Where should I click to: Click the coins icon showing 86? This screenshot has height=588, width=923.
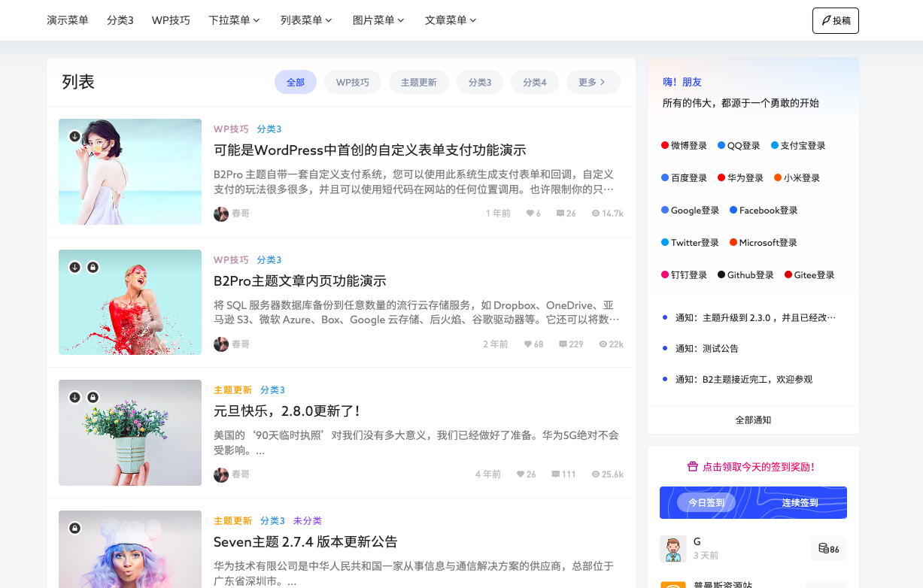(x=824, y=549)
